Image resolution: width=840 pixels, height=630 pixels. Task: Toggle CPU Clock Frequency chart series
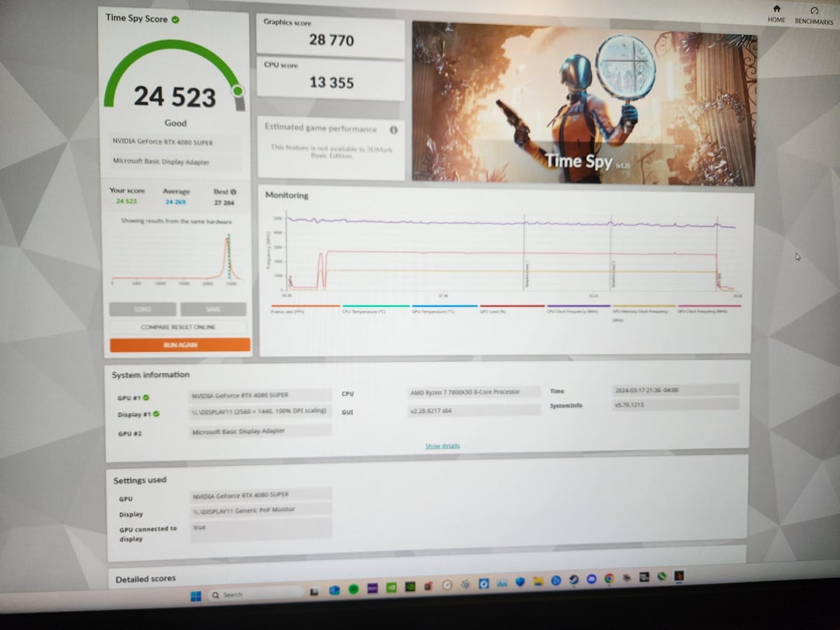point(578,309)
